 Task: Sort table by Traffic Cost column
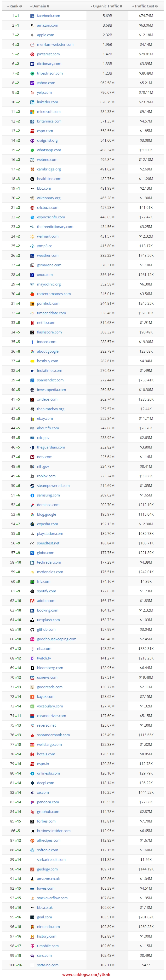pos(143,6)
